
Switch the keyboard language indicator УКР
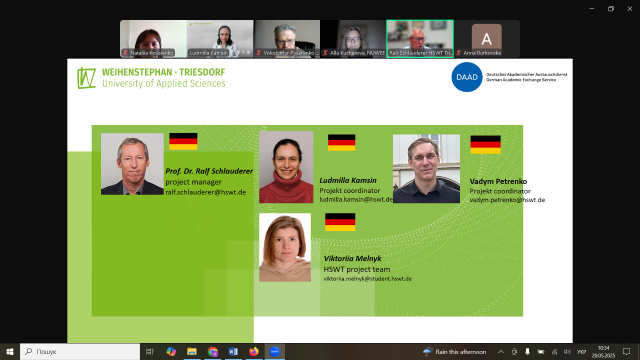click(x=582, y=351)
